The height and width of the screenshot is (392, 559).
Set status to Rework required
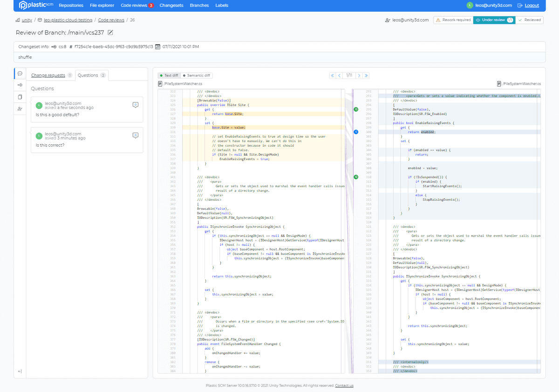453,20
